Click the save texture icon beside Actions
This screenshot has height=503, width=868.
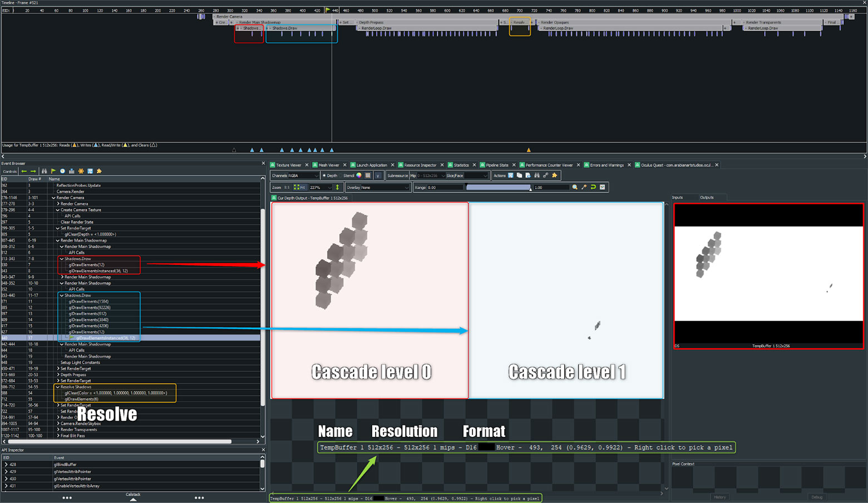[510, 176]
